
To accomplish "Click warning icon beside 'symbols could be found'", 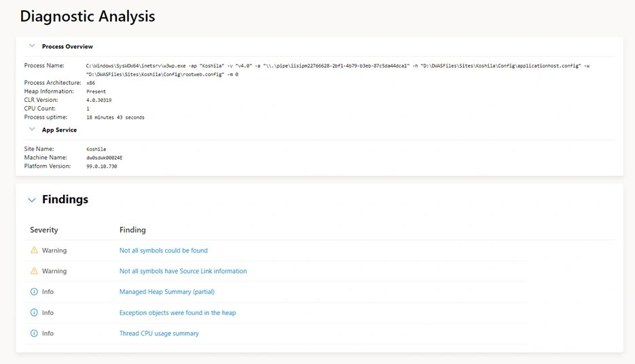I will point(34,250).
